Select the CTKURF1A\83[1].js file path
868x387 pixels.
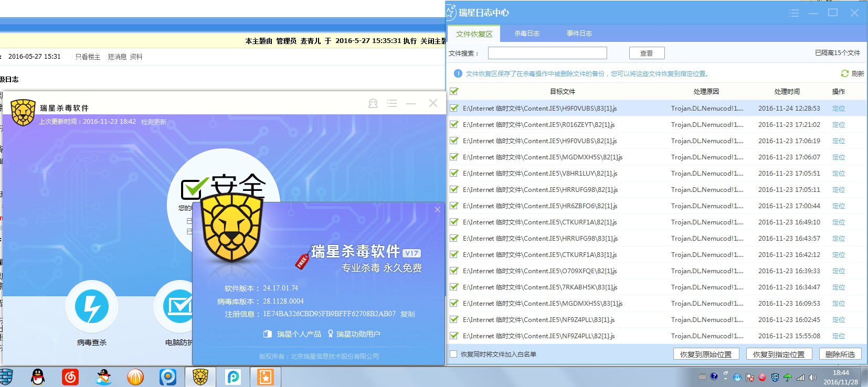[540, 255]
